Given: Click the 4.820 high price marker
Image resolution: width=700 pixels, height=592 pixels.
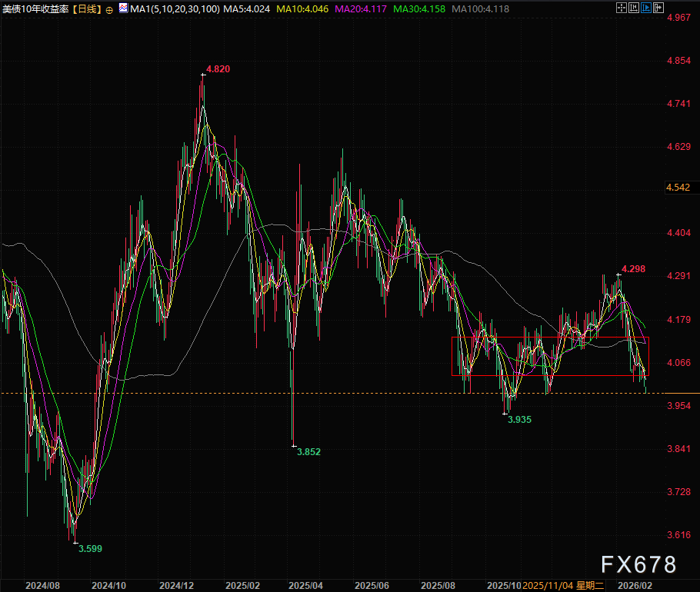Looking at the screenshot, I should 218,69.
